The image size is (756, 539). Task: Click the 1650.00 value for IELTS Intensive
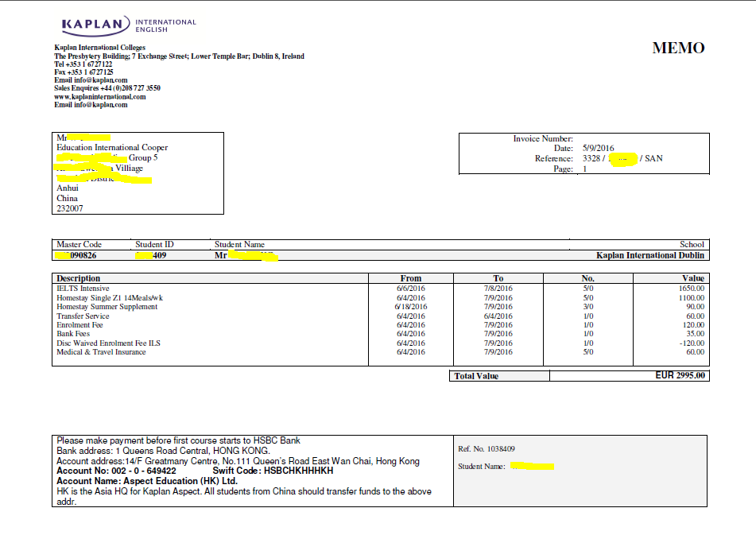click(x=690, y=289)
